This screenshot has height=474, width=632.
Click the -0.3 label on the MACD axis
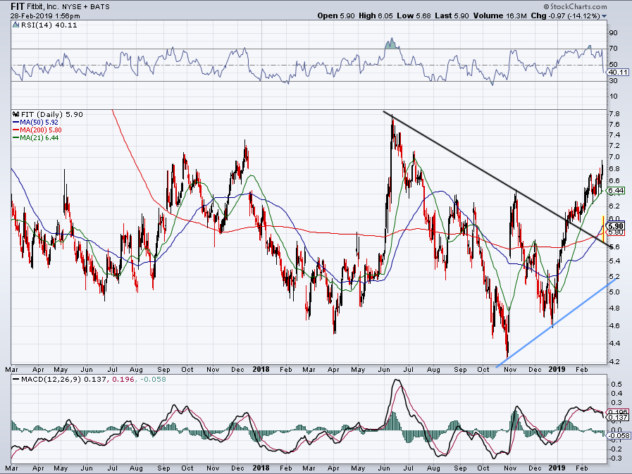[615, 458]
